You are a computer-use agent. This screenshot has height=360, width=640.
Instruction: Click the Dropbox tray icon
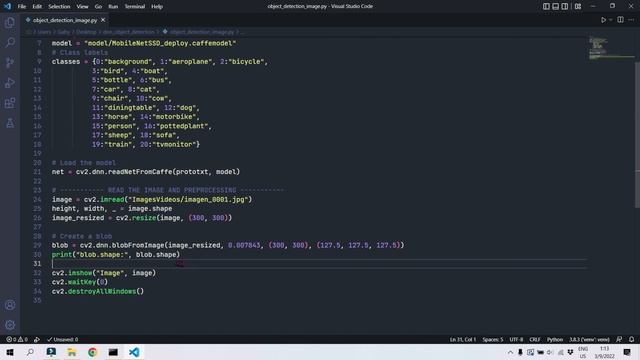(x=570, y=352)
